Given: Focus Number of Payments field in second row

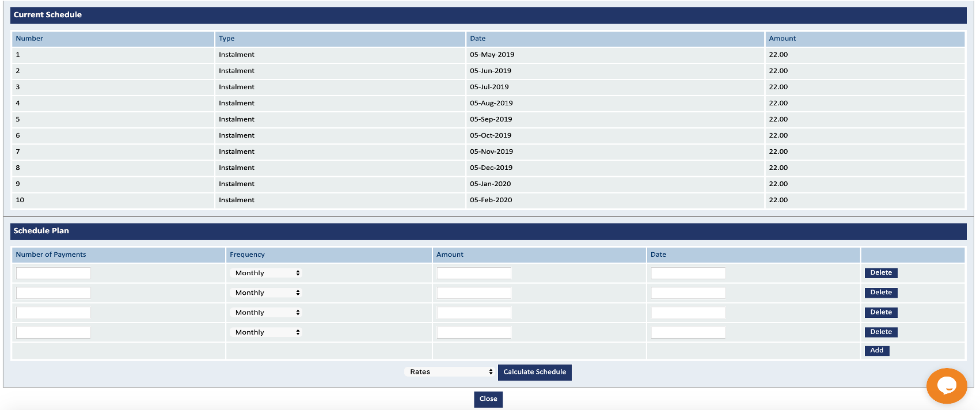Looking at the screenshot, I should (54, 293).
